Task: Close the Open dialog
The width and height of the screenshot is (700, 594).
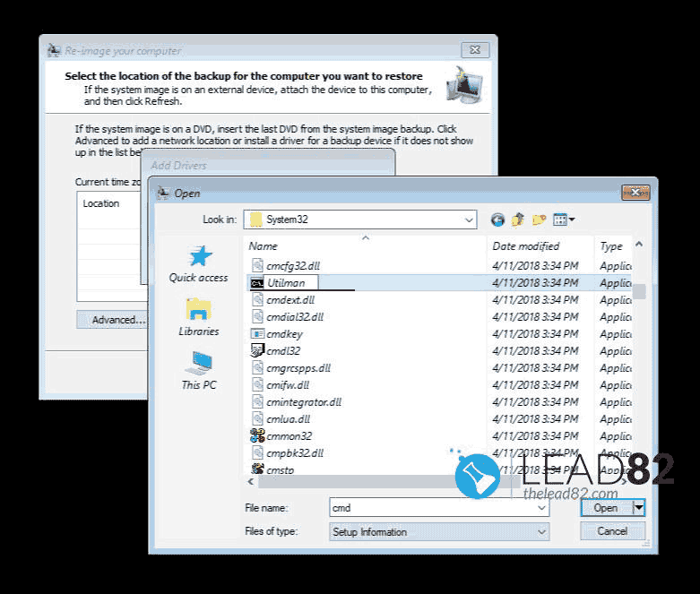Action: pos(635,193)
